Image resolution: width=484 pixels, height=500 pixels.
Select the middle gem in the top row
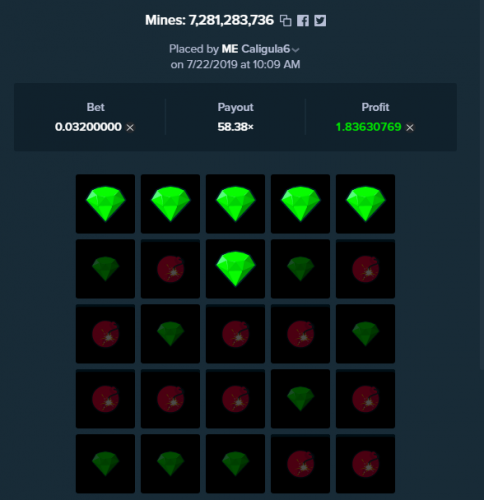235,204
